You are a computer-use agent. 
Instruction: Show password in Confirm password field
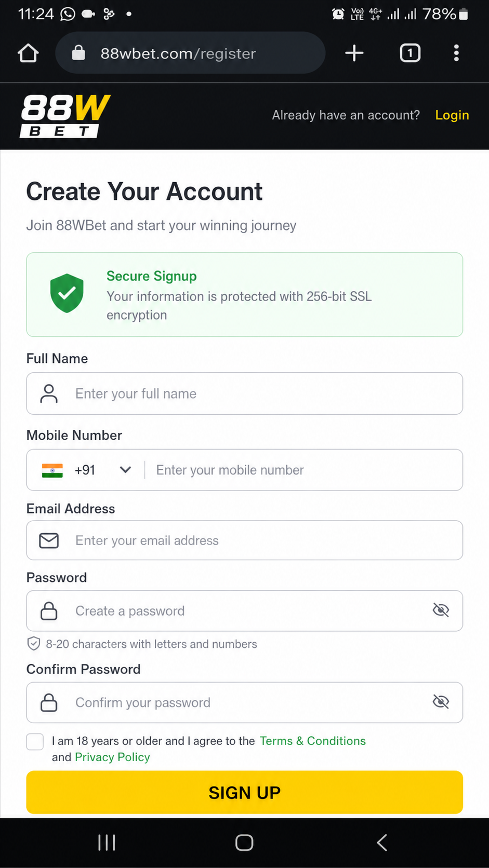(441, 702)
